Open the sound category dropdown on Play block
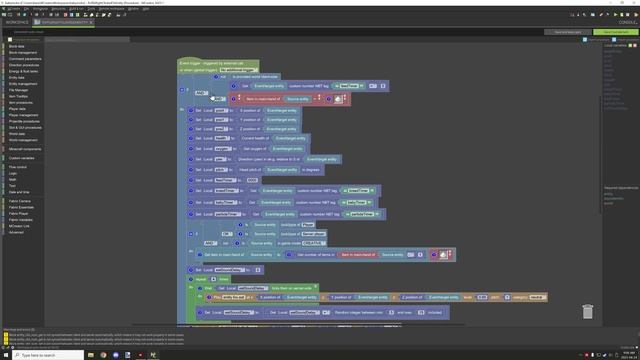This screenshot has height=360, width=640. click(x=537, y=297)
